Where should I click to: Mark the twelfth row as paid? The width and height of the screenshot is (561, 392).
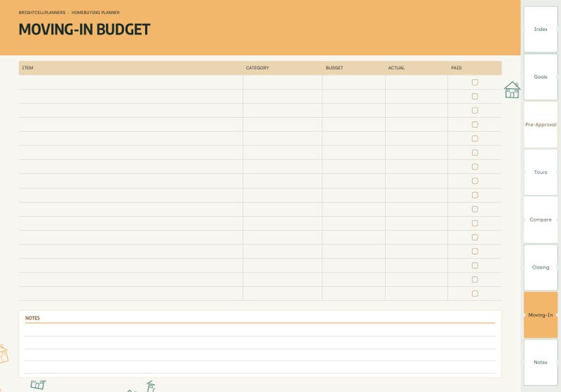pos(475,237)
